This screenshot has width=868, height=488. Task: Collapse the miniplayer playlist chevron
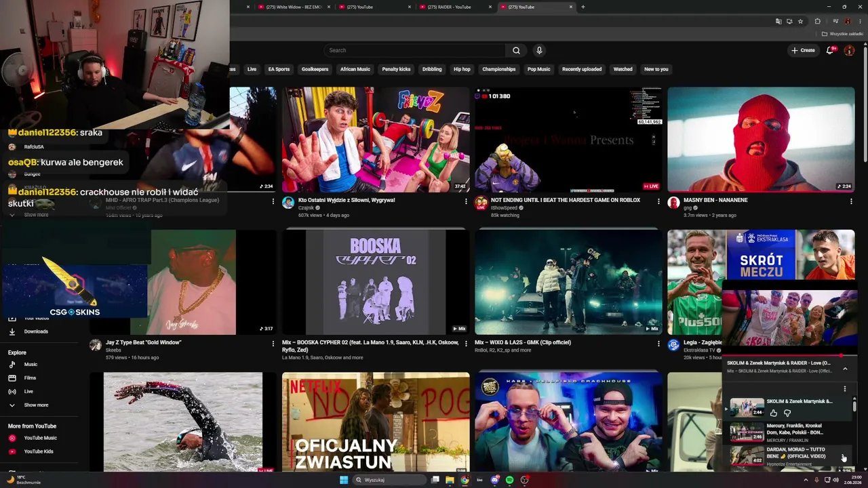coord(845,369)
